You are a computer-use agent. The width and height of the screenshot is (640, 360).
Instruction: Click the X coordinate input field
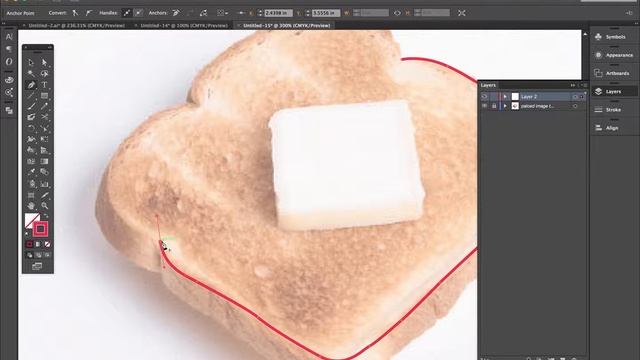278,13
